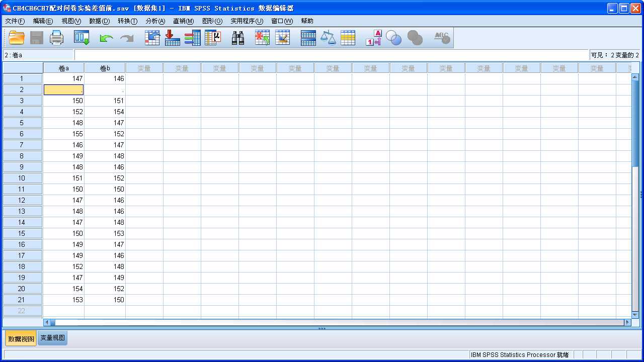Click 卷a cell 146 in row 7
The image size is (644, 362).
[64, 145]
